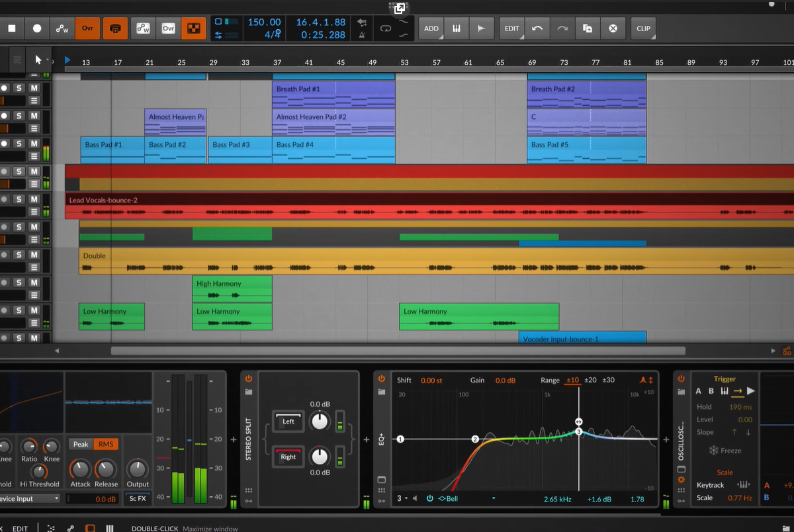Click the Freeze snowflake on the oscilloscope
The width and height of the screenshot is (794, 532).
tap(714, 451)
